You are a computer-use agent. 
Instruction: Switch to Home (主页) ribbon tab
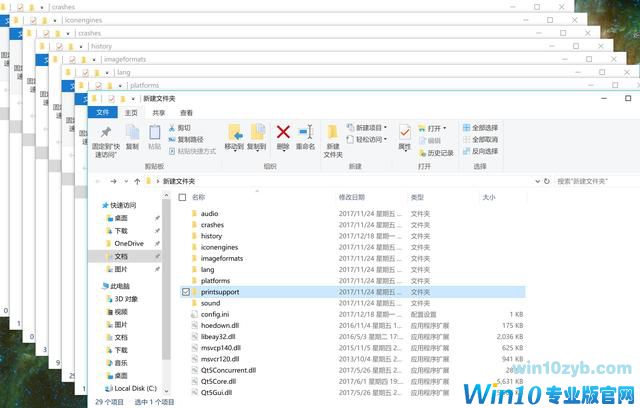(131, 113)
